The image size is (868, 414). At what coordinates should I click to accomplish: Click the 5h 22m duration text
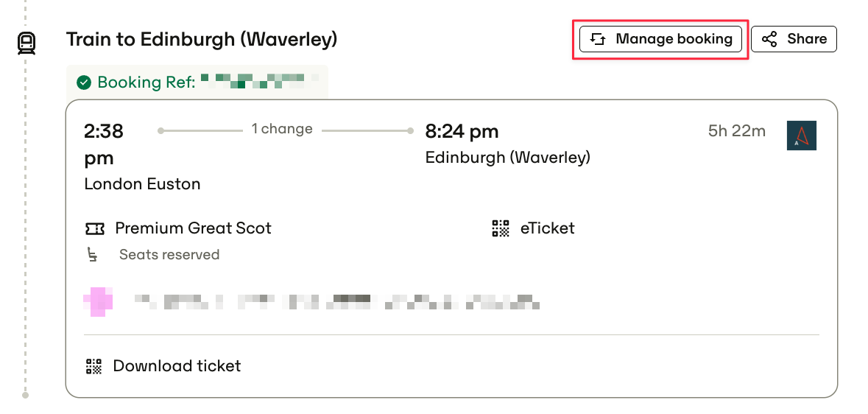click(x=736, y=131)
